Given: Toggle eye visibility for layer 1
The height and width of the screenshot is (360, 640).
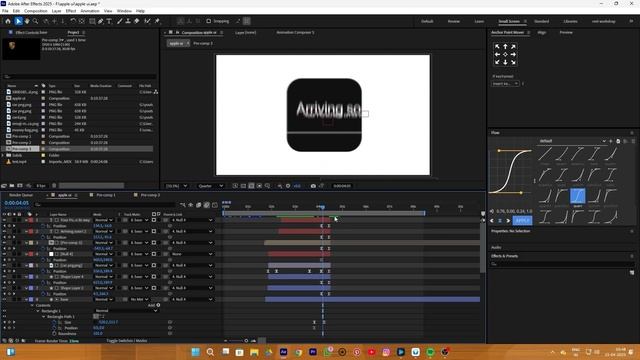Looking at the screenshot, I should 4,220.
